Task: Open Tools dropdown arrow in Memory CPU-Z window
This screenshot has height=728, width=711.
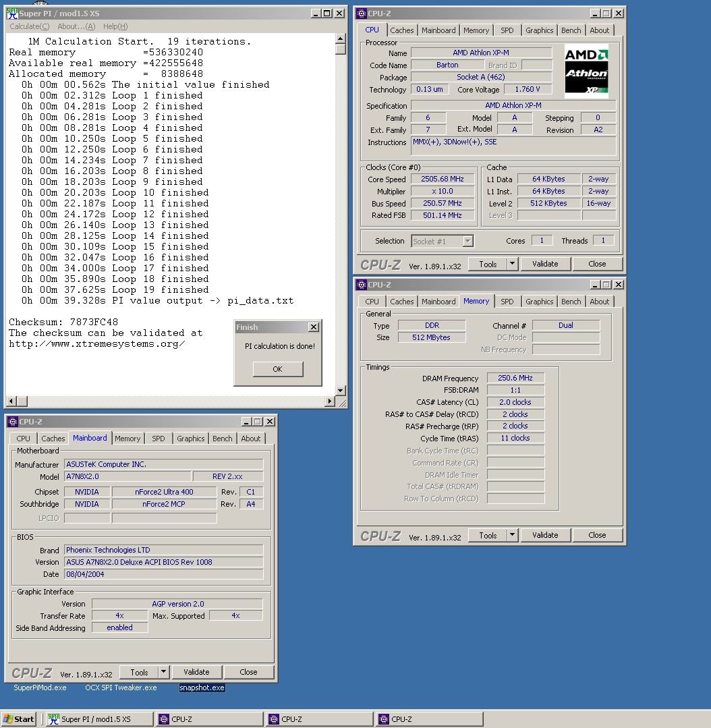Action: coord(512,535)
